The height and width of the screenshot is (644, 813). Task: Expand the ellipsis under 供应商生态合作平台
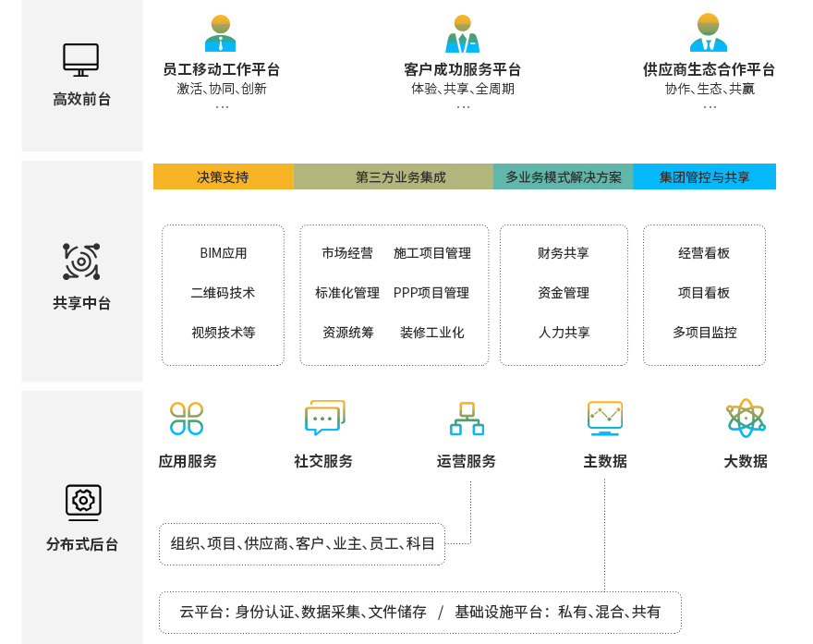tap(710, 107)
